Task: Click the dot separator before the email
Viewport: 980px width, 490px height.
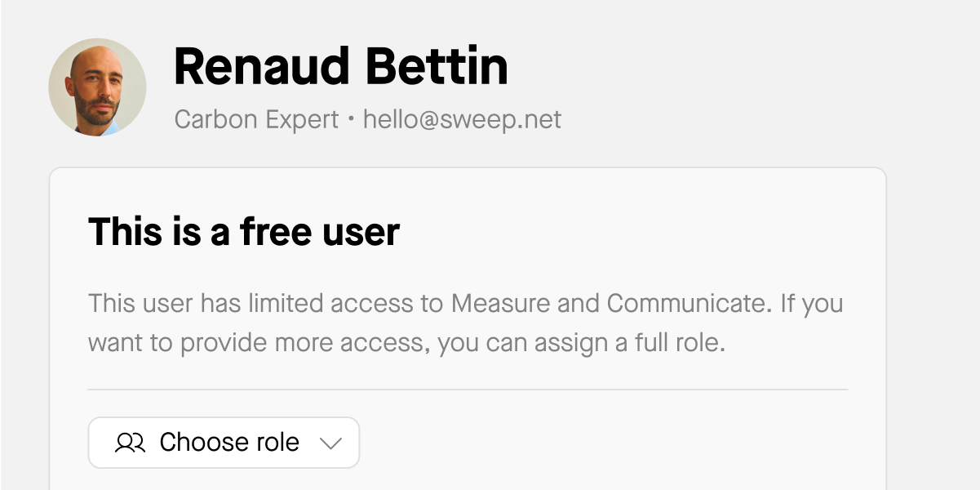Action: coord(351,120)
